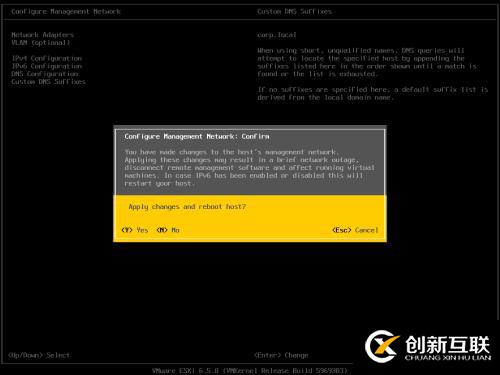Click <Esc> Cancel in dialog
The width and height of the screenshot is (500, 375).
(x=355, y=230)
